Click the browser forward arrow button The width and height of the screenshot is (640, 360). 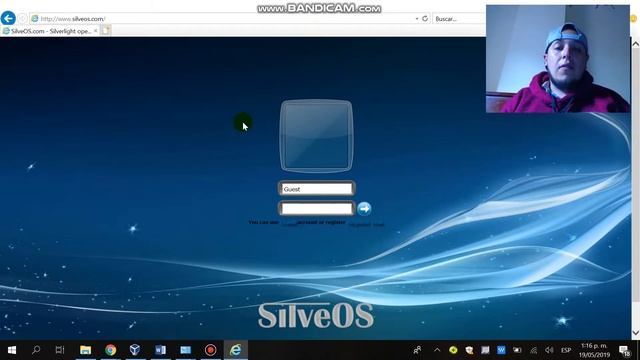point(22,18)
